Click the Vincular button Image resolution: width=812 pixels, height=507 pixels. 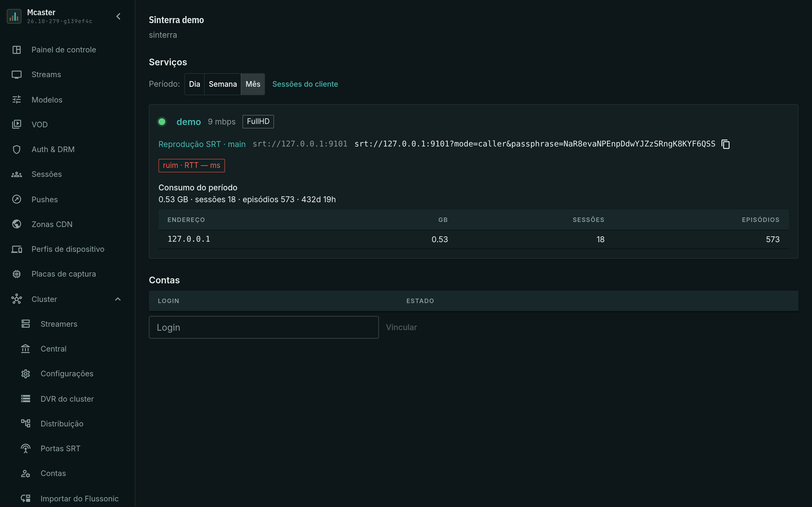(401, 327)
